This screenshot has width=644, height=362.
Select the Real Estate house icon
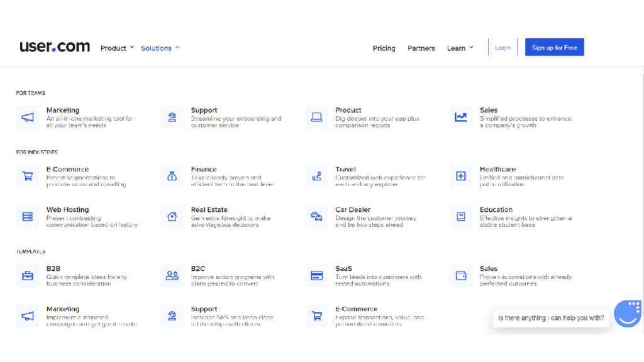(172, 216)
